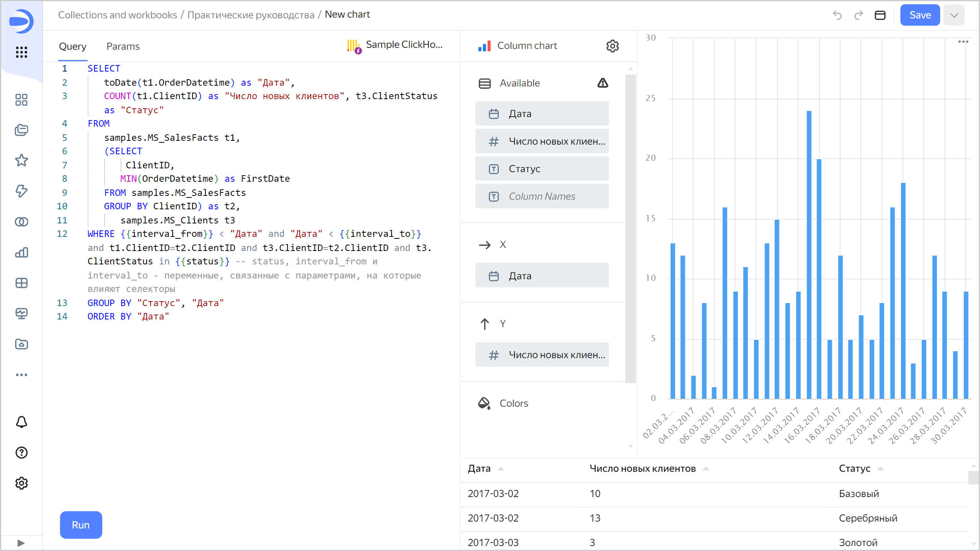Select the connections lightning bolt icon

tap(21, 191)
